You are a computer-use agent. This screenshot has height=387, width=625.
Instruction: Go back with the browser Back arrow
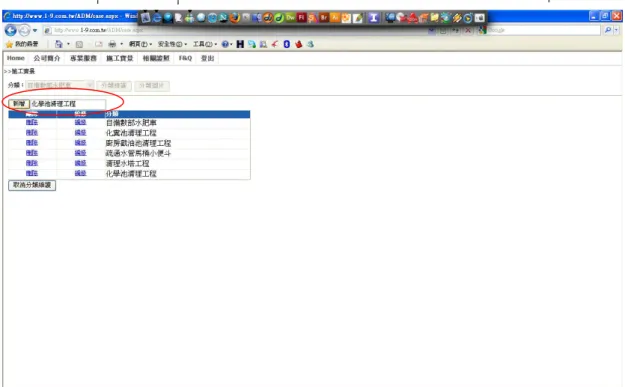(x=11, y=30)
